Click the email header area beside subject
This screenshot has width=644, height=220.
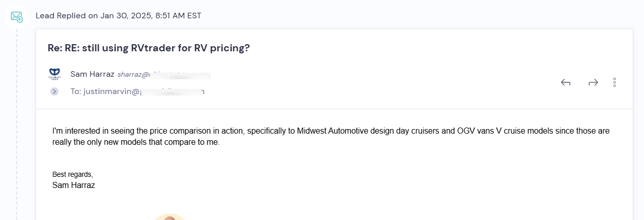click(x=441, y=48)
